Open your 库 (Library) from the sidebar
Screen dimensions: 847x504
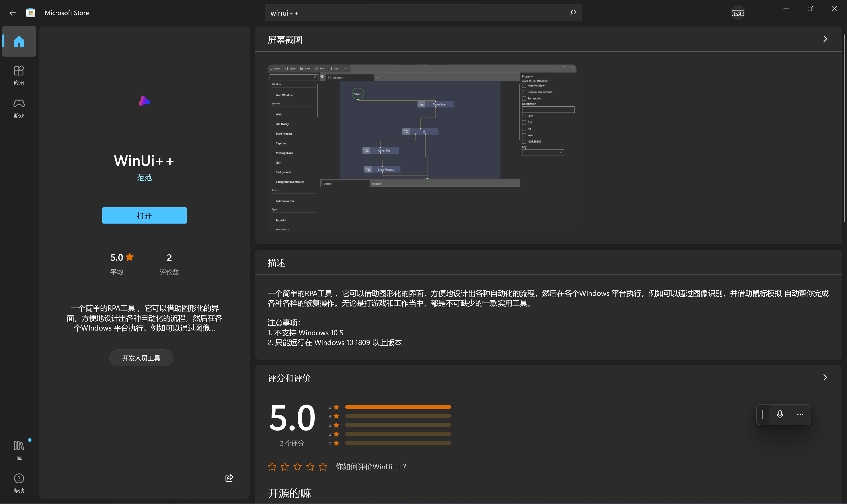point(19,449)
